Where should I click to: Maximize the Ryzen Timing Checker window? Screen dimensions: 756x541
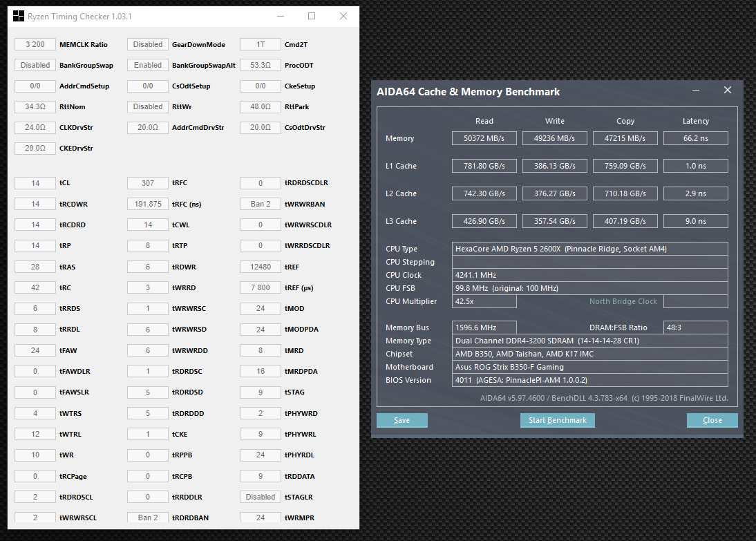coord(312,16)
